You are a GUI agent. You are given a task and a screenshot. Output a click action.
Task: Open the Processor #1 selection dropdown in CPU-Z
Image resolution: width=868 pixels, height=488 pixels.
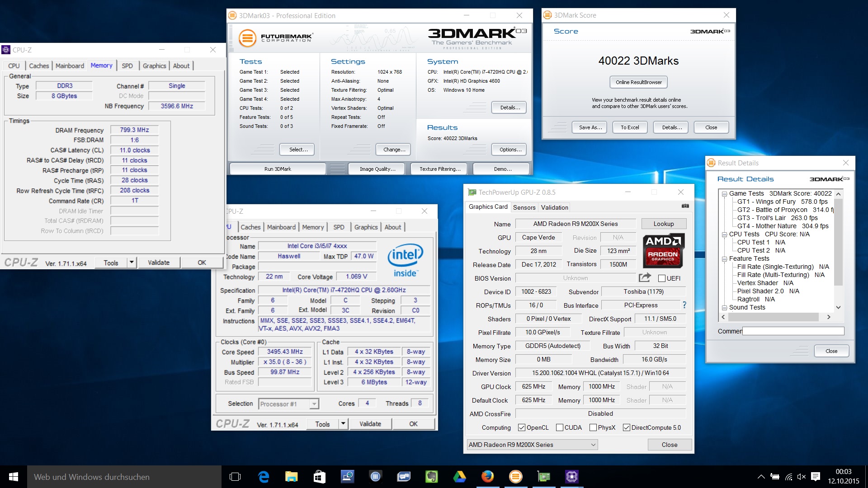click(289, 404)
